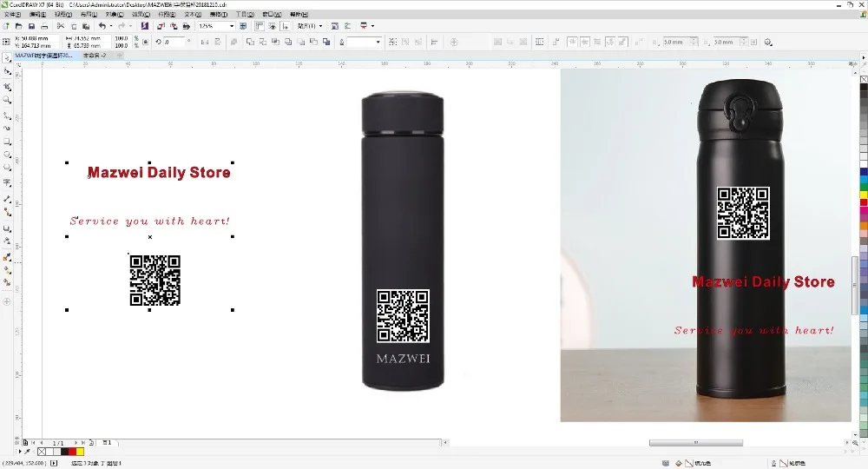Click the Copy icon in the toolbar
The height and width of the screenshot is (469, 868).
(x=73, y=26)
